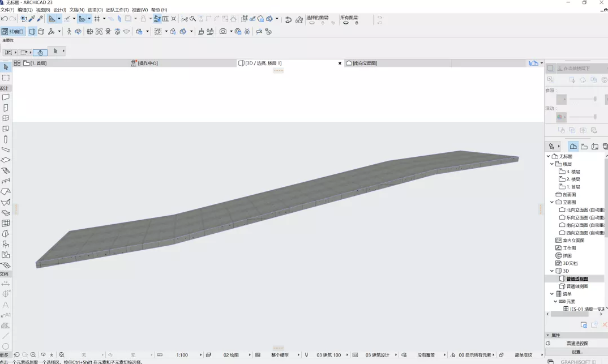Click the Undo arrow icon
The image size is (608, 364).
point(5,19)
